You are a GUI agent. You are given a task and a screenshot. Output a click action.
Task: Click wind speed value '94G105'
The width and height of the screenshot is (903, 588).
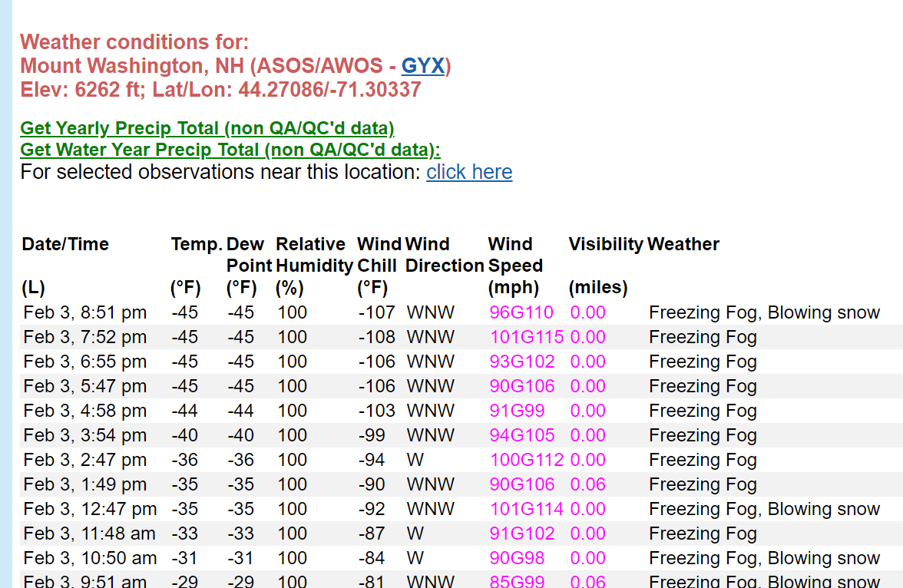(x=522, y=435)
